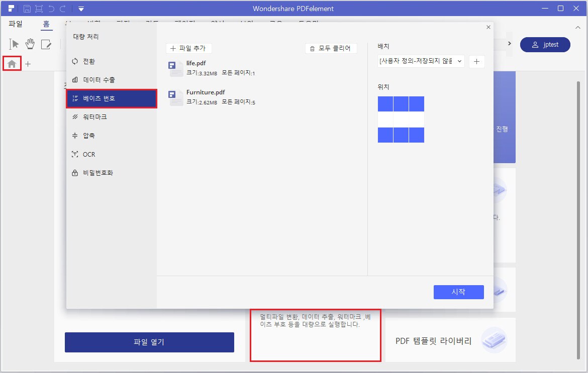
Task: Expand more toolbar items with the right arrow
Action: click(x=509, y=44)
